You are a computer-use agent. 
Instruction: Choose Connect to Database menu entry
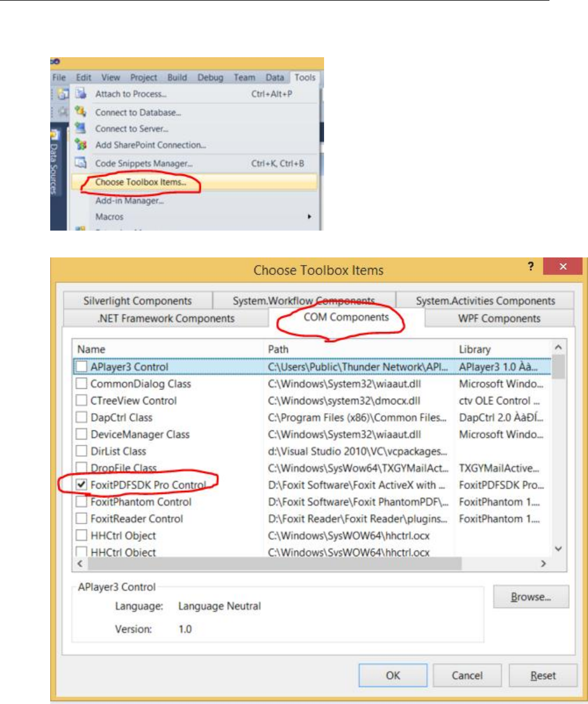pyautogui.click(x=195, y=112)
